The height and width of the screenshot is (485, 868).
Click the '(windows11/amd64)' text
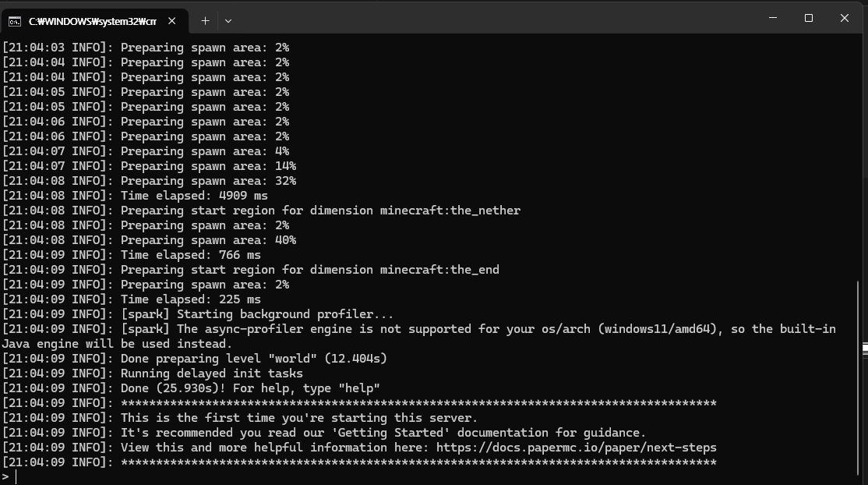coord(661,329)
